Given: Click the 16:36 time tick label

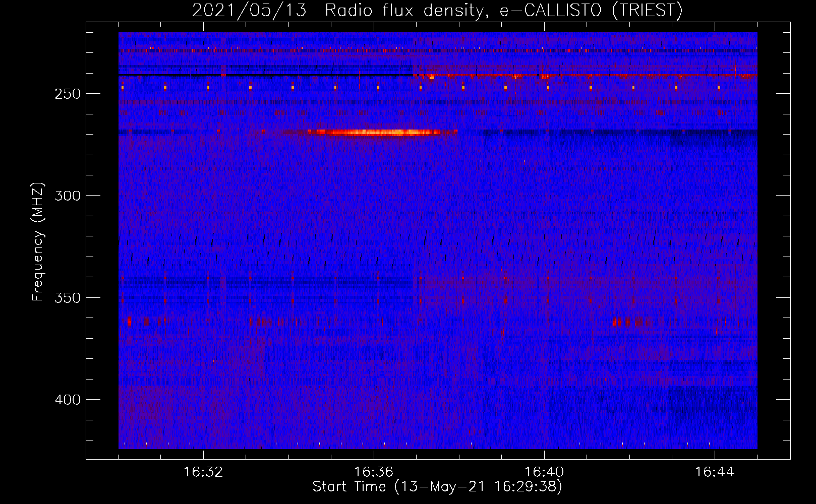Looking at the screenshot, I should [374, 472].
